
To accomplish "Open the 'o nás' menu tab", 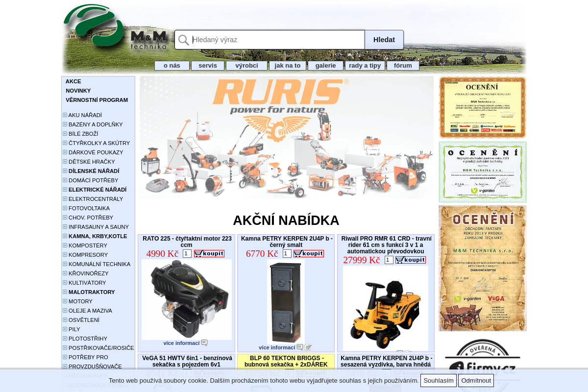I will pos(172,66).
